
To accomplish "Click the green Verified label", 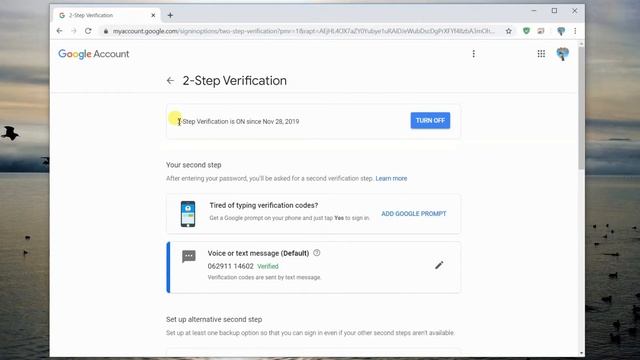I will click(268, 266).
